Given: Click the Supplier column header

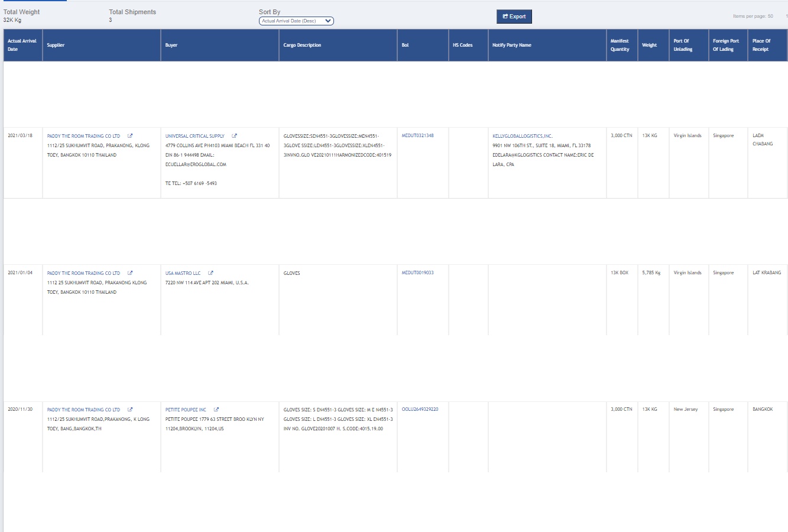Looking at the screenshot, I should 56,45.
